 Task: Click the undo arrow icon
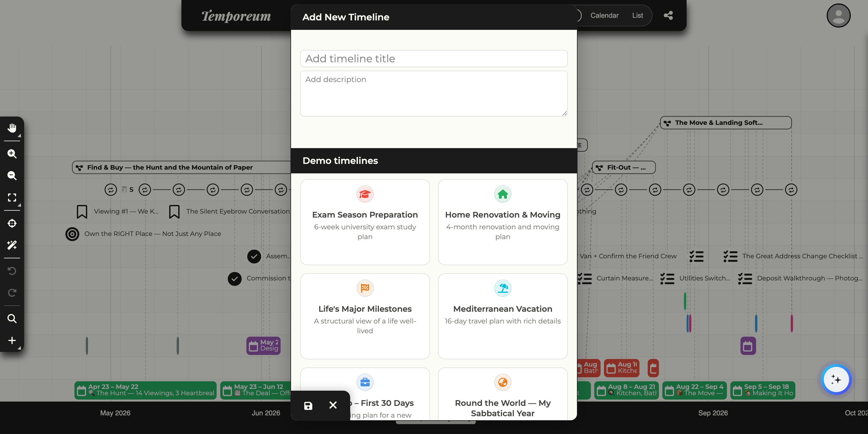pyautogui.click(x=12, y=271)
